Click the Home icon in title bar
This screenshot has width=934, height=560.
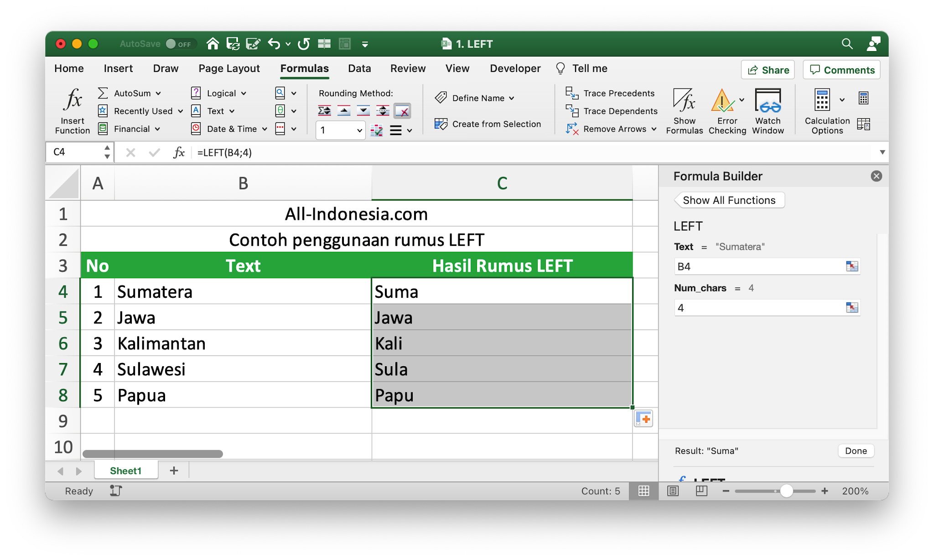pyautogui.click(x=213, y=44)
